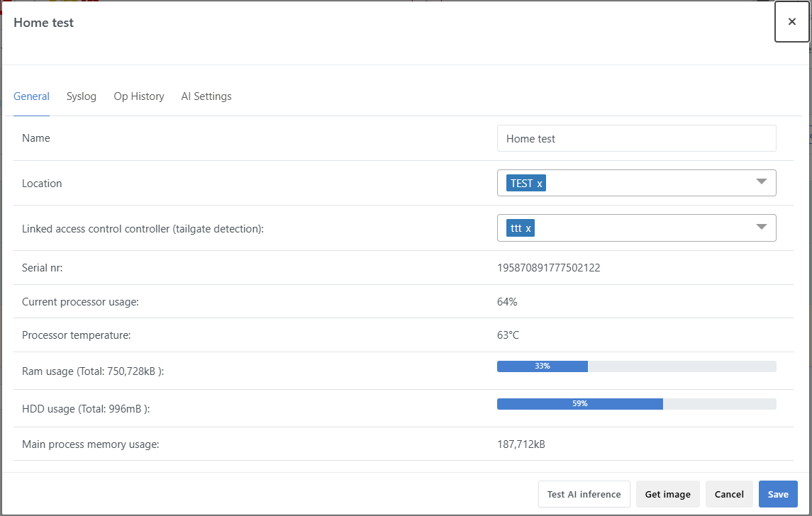812x516 pixels.
Task: Remove the ttt controller tag
Action: [528, 228]
